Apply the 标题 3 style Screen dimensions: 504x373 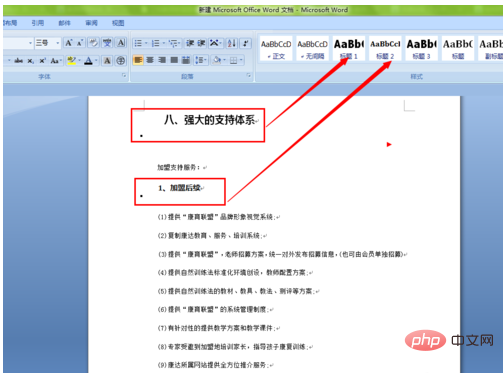[421, 49]
